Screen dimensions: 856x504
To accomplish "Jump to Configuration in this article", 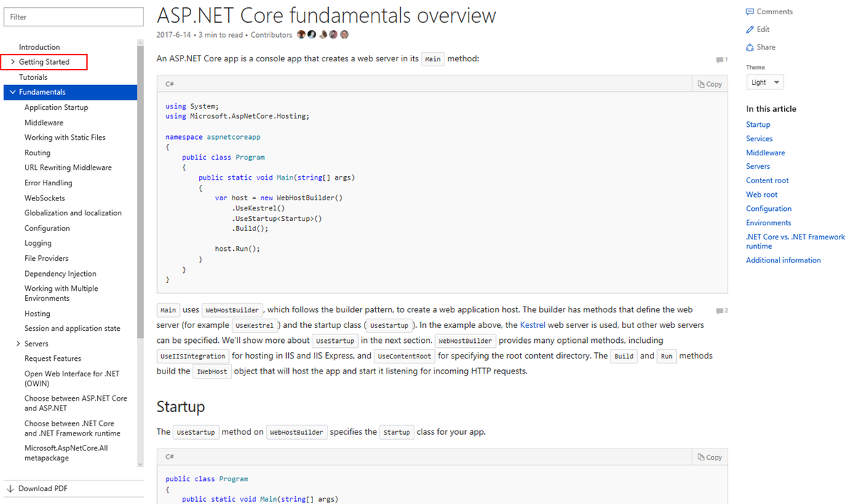I will (769, 209).
